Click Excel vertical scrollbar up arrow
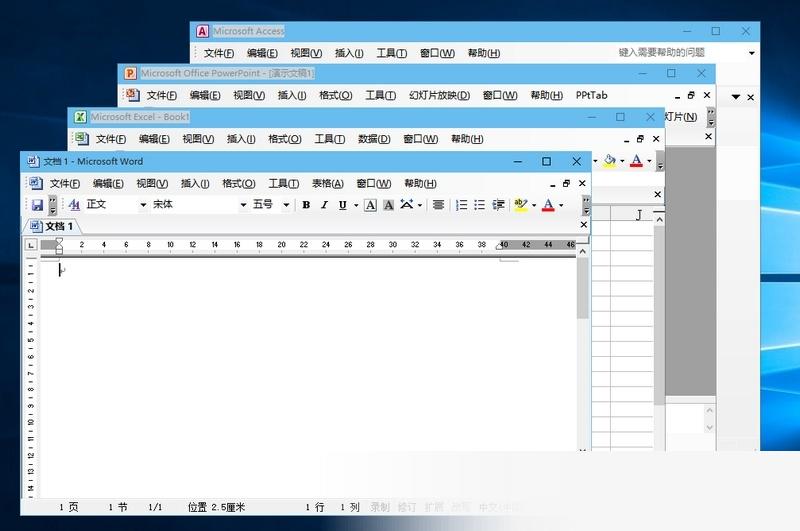The width and height of the screenshot is (800, 531). (x=659, y=220)
